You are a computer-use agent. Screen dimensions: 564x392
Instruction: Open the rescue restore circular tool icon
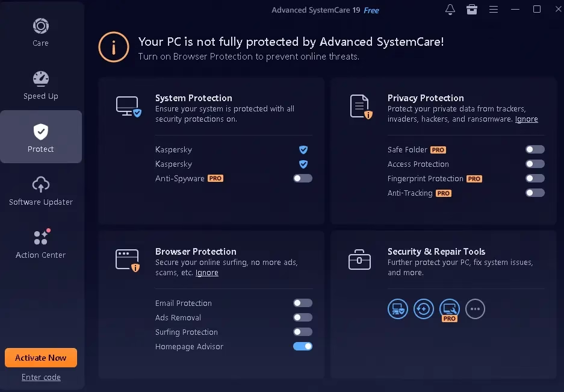[423, 309]
